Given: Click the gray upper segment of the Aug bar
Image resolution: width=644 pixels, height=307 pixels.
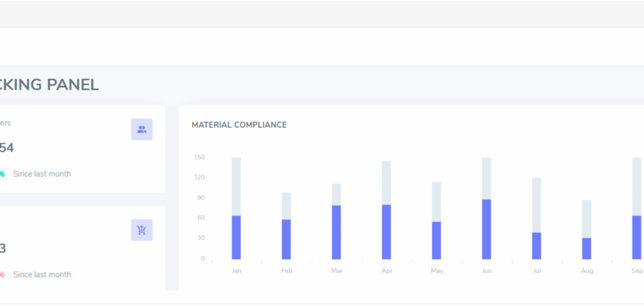Looking at the screenshot, I should (x=587, y=219).
